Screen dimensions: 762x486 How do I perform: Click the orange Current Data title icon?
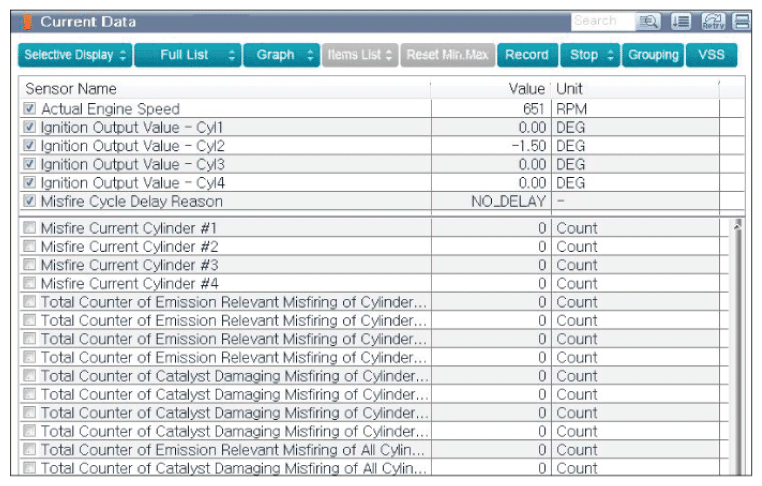click(x=25, y=22)
